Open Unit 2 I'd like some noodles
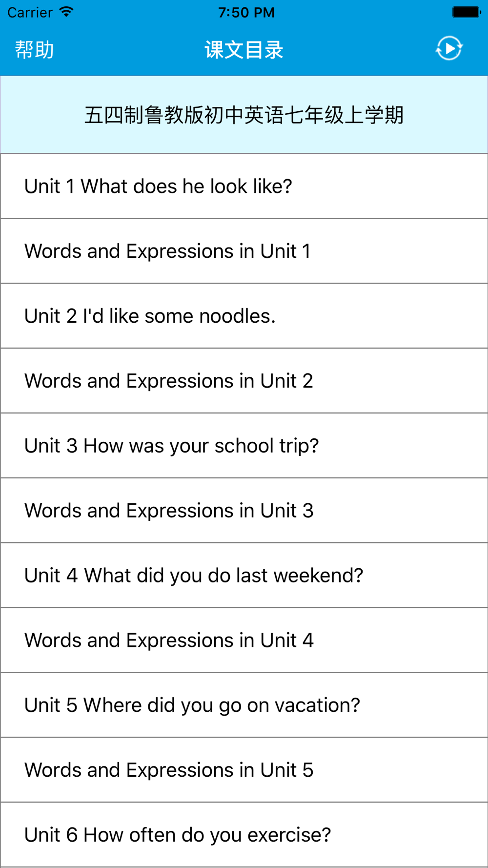Screen dimensions: 488x868 244,316
